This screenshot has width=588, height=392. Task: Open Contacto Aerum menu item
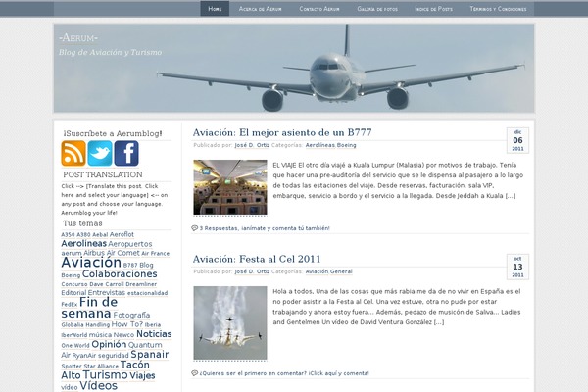(x=319, y=9)
